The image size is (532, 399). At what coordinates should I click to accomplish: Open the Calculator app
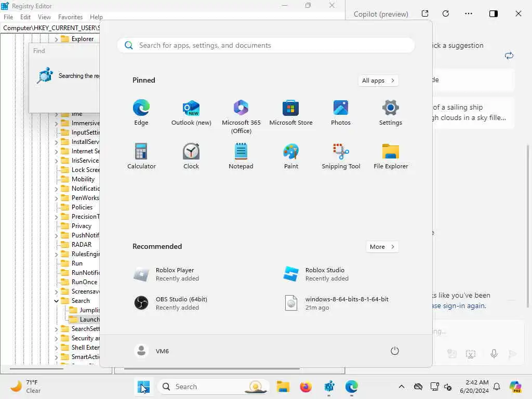141,156
